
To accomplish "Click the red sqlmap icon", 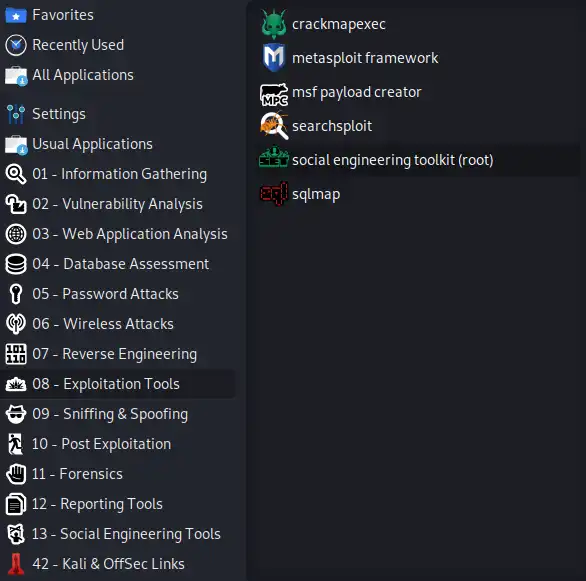I will [274, 194].
